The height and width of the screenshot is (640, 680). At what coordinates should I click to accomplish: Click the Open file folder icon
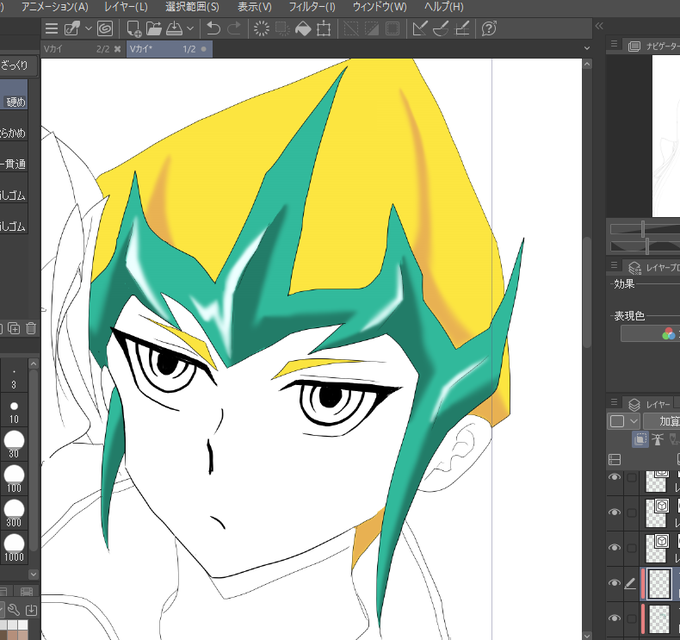point(154,29)
